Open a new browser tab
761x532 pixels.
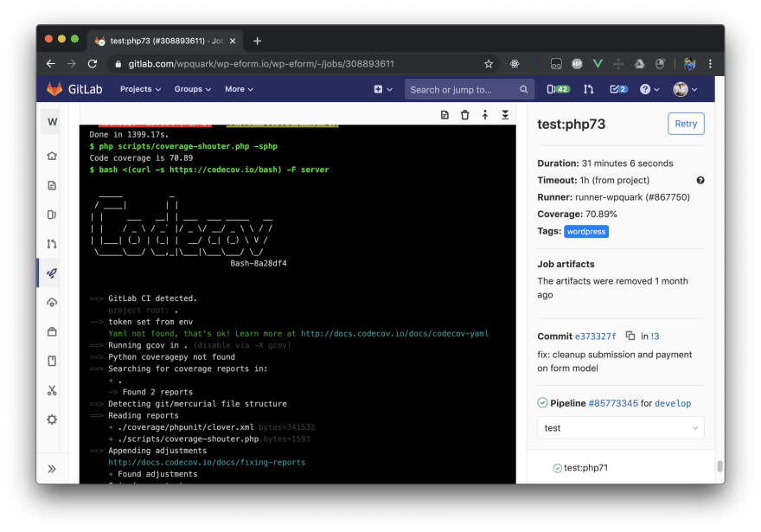tap(257, 42)
